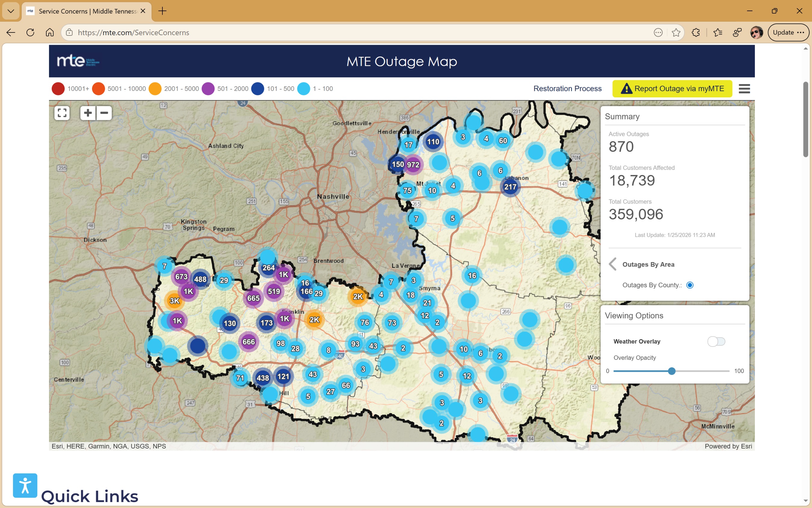Open the hamburger menu icon

744,89
